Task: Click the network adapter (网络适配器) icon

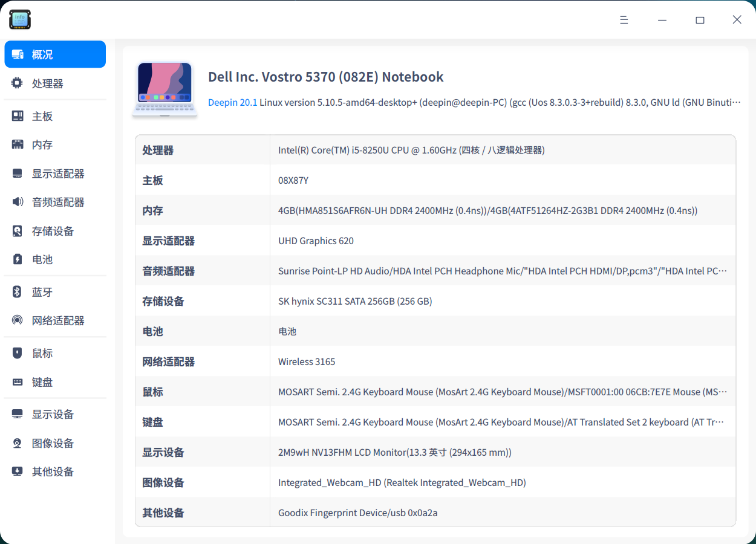Action: [x=18, y=320]
